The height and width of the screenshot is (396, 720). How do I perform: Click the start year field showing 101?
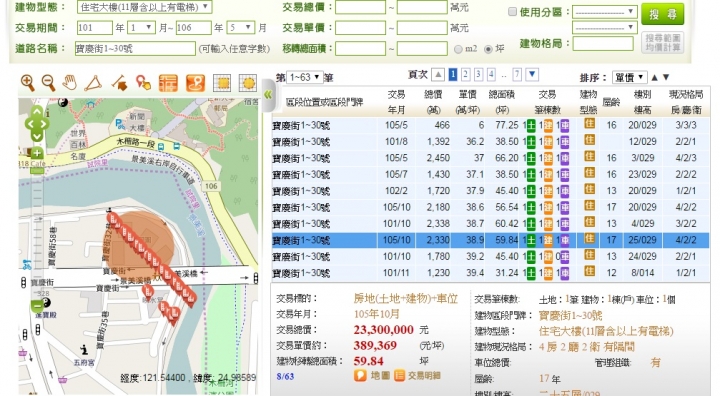[95, 28]
